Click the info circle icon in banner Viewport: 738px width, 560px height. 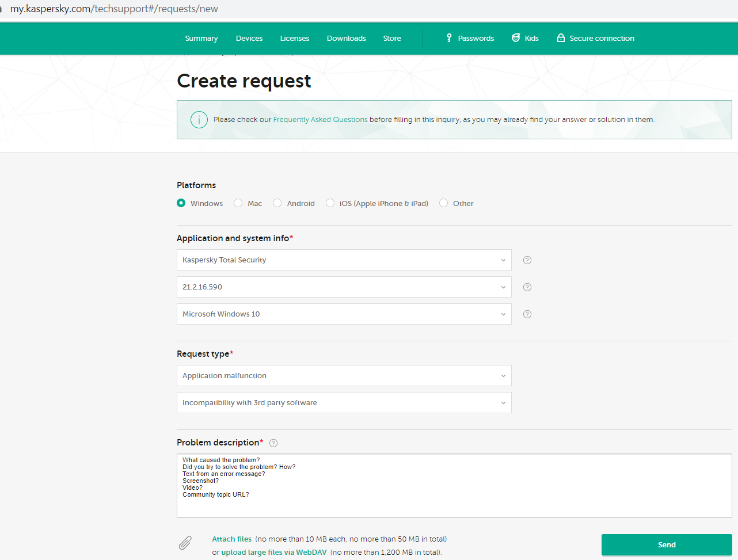[199, 120]
